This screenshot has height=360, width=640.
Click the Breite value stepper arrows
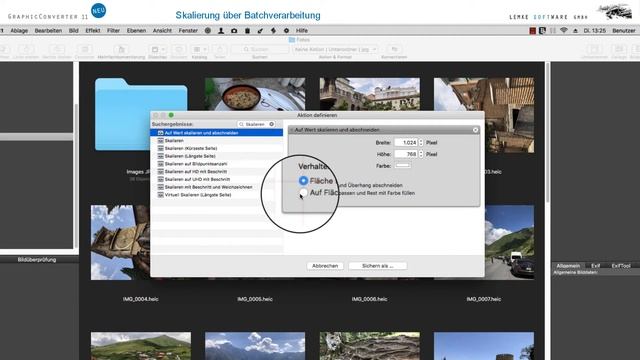(421, 142)
